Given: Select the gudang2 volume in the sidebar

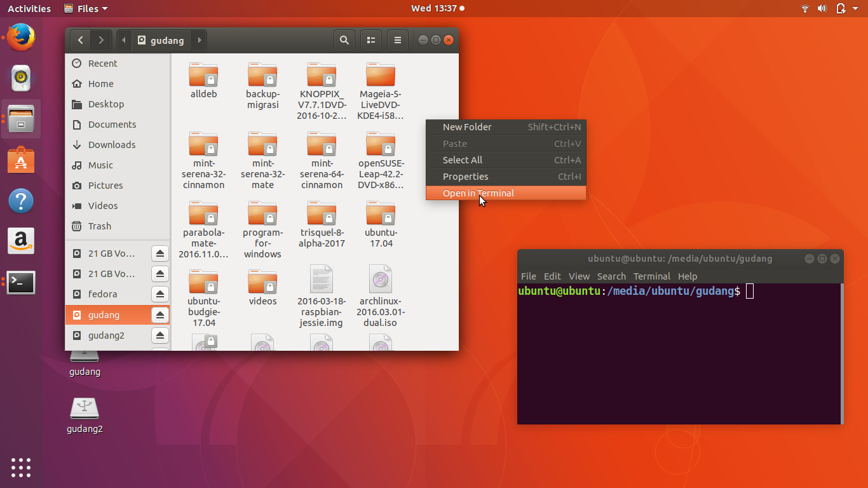Looking at the screenshot, I should (x=108, y=335).
